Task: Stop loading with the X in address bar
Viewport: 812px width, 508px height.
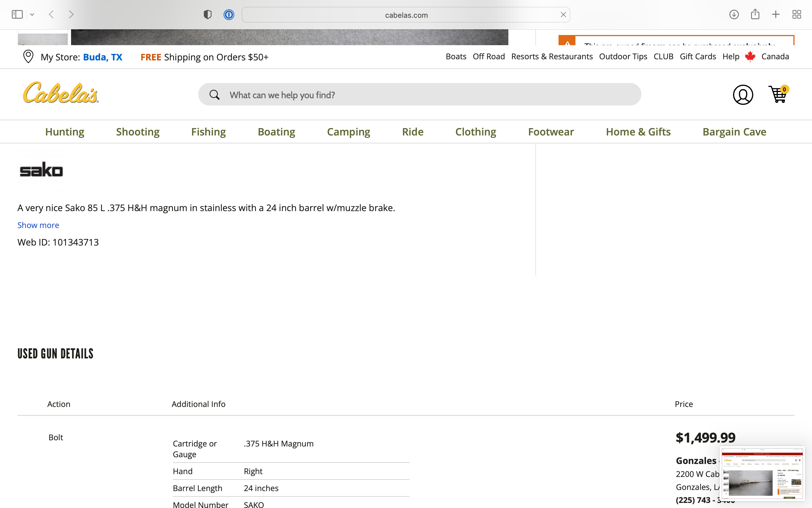Action: [x=563, y=15]
